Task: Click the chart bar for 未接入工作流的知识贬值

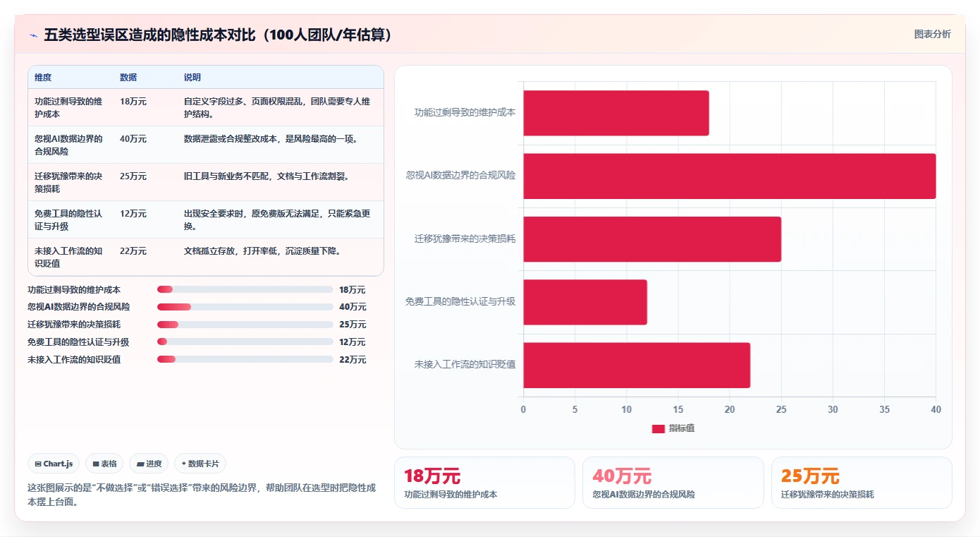Action: 637,365
